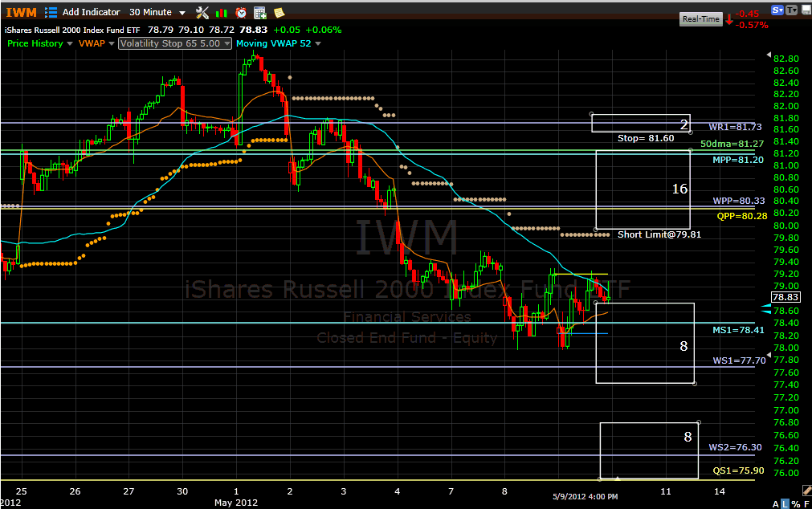The height and width of the screenshot is (509, 812).
Task: Click the WR1=81.73 pivot label
Action: tap(735, 127)
